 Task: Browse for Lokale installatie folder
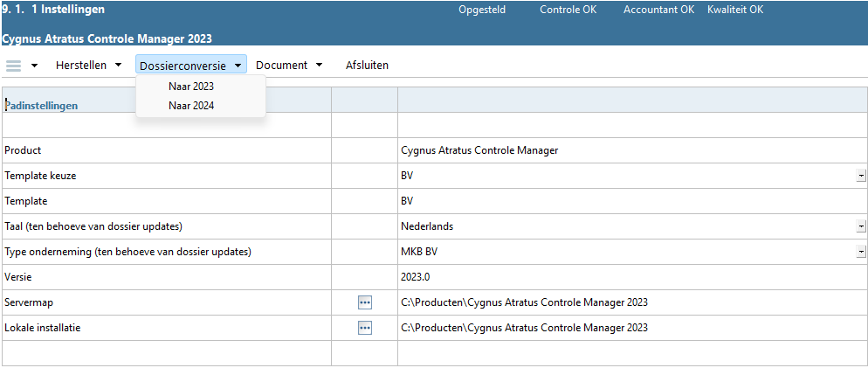point(364,328)
